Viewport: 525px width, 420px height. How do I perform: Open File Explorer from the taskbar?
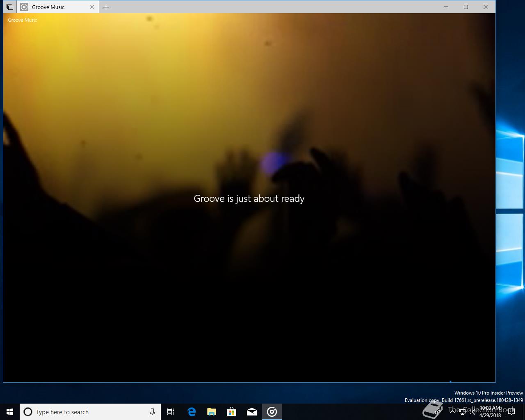pyautogui.click(x=212, y=412)
